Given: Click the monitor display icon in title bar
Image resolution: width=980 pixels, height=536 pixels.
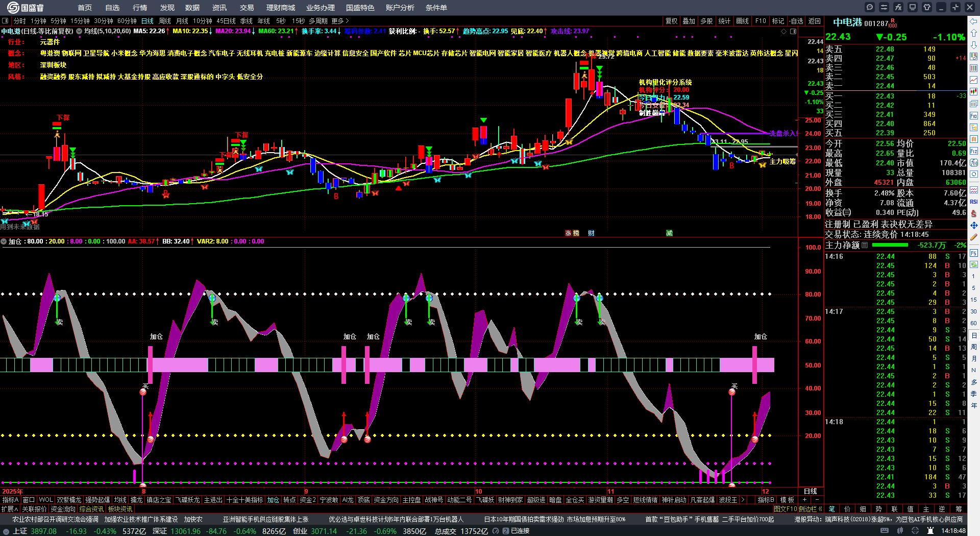Looking at the screenshot, I should (913, 7).
